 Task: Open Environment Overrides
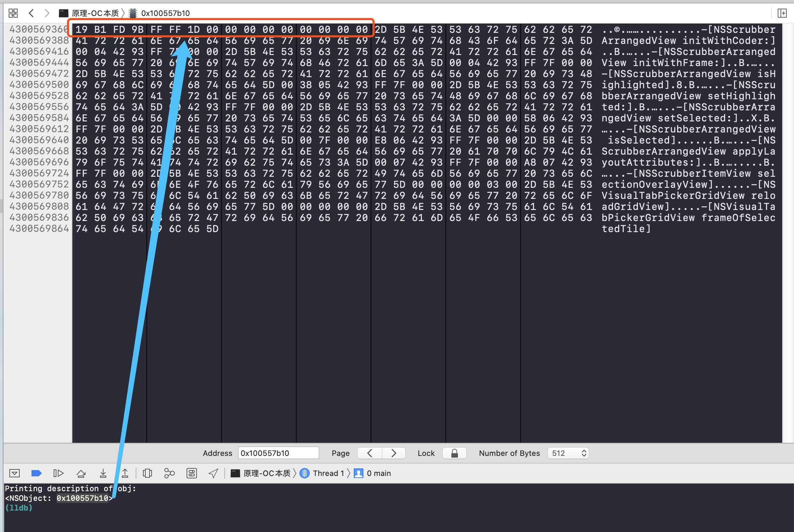tap(191, 473)
